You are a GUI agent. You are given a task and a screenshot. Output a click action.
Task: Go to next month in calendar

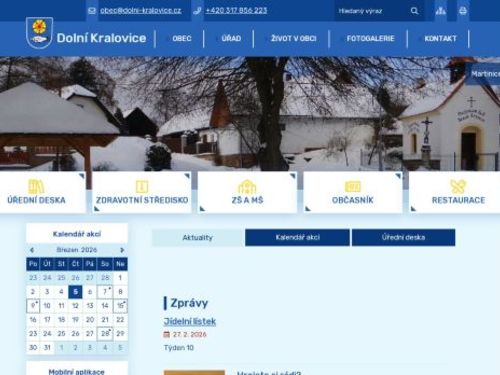point(122,250)
